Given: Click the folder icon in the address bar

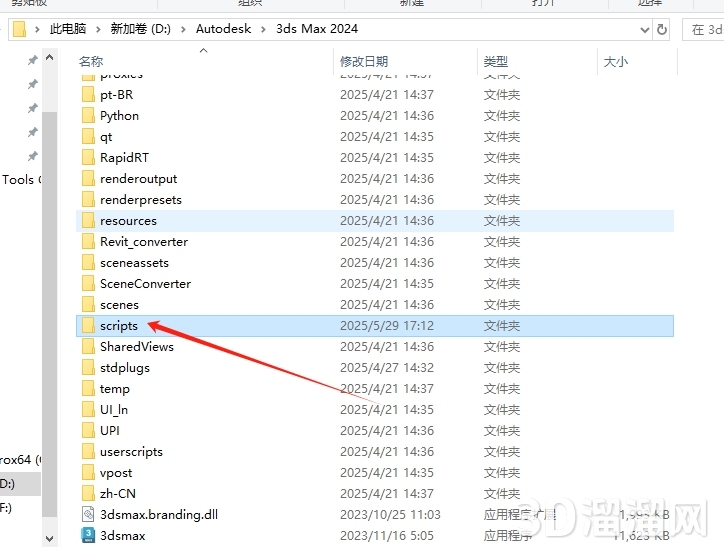Looking at the screenshot, I should [x=19, y=30].
